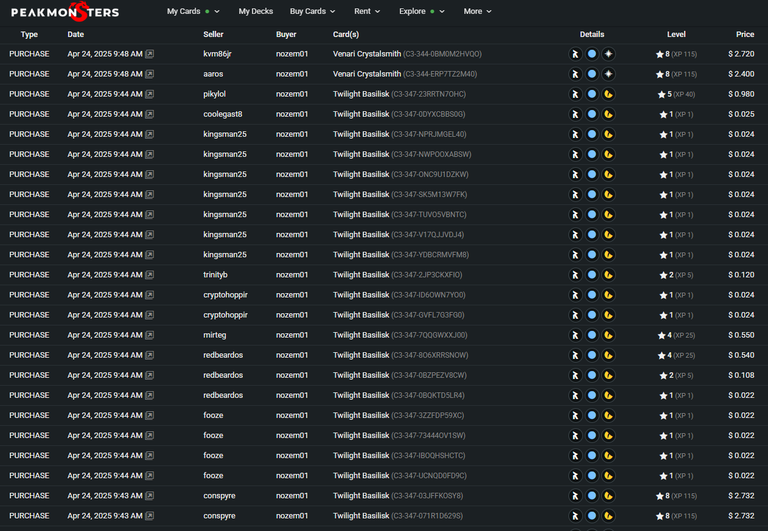768x531 pixels.
Task: Open Twilight Basilisk card C3-347-23RRTN7OHC
Action: [x=399, y=94]
